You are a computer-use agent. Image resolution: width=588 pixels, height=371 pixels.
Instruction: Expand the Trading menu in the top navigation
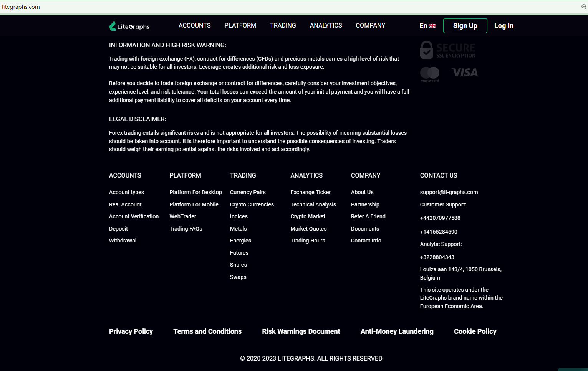283,25
